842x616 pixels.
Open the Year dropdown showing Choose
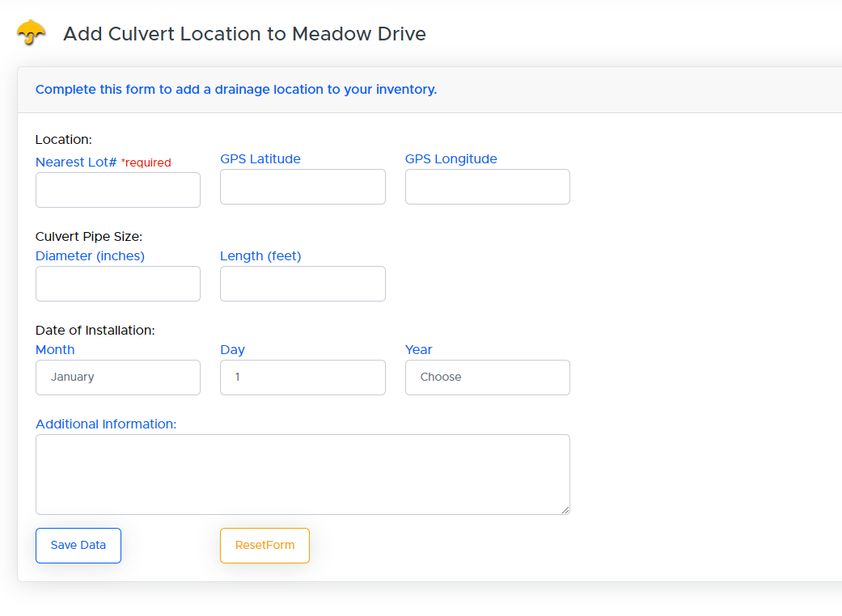tap(487, 378)
